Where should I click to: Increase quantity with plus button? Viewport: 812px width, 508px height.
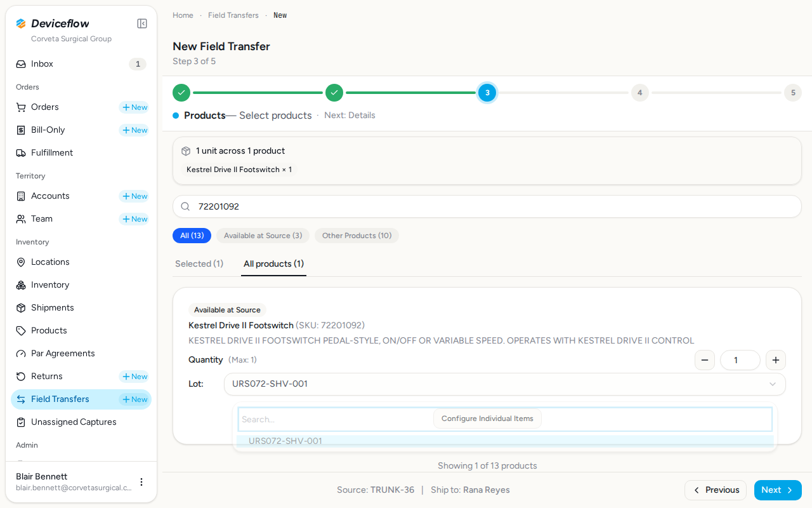click(x=776, y=360)
